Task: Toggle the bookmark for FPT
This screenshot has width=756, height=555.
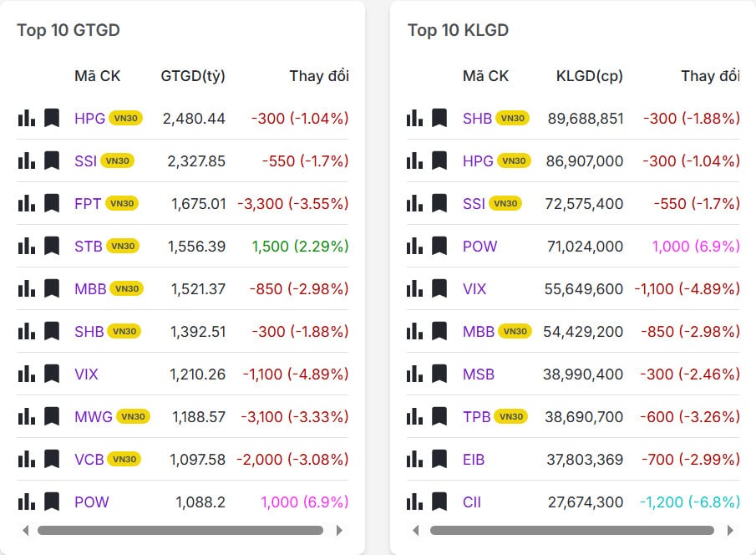Action: pos(51,203)
